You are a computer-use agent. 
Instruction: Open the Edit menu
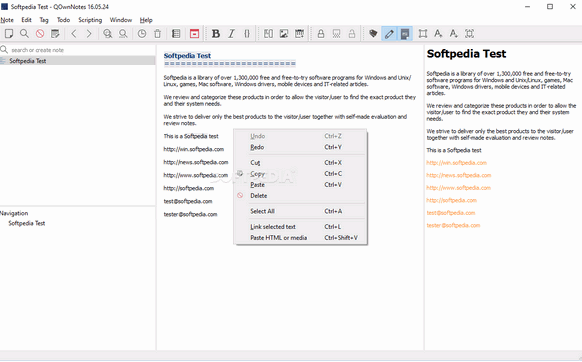(26, 20)
